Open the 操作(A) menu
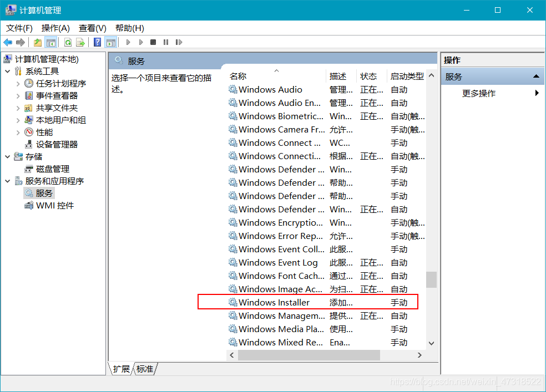The height and width of the screenshot is (392, 546). click(x=55, y=28)
